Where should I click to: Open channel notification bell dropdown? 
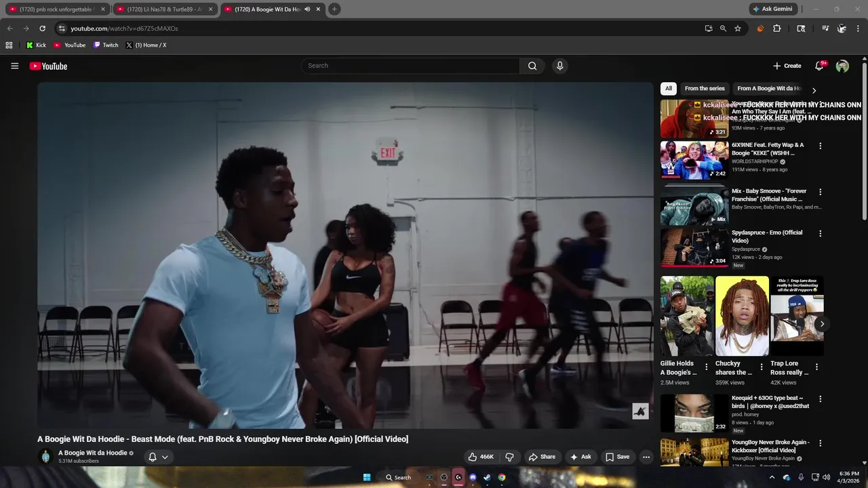tap(158, 457)
